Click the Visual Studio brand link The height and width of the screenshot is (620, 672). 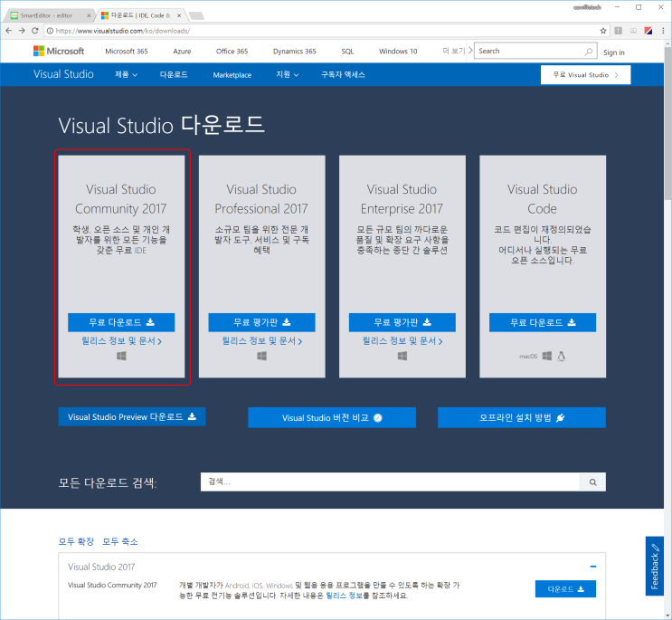[63, 73]
